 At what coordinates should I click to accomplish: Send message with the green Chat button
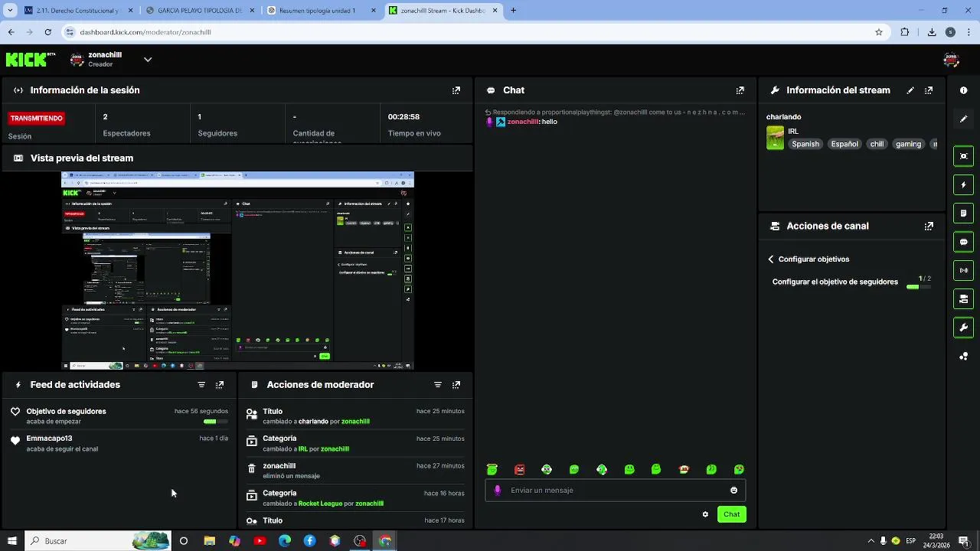[x=732, y=514]
